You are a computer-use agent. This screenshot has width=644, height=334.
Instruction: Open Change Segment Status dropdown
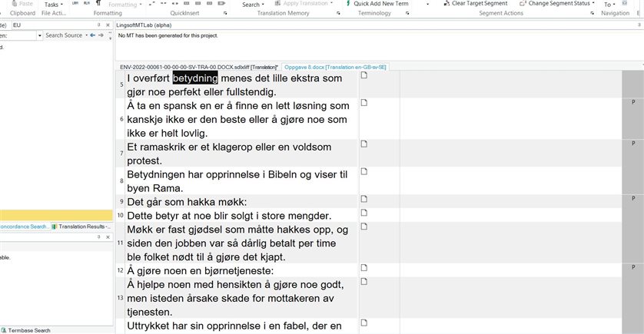(x=557, y=3)
